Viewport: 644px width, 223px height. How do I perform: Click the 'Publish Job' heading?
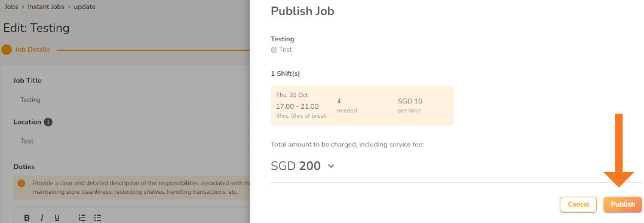click(302, 11)
